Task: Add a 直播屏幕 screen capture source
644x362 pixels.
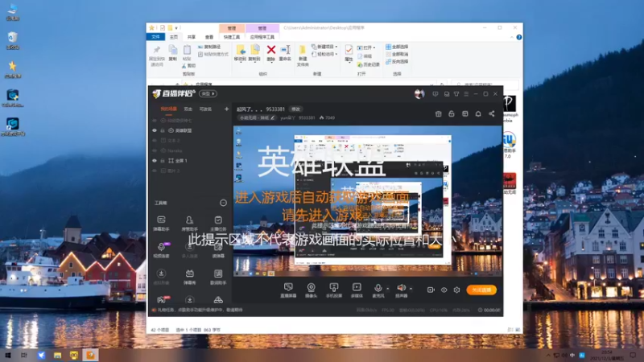Action: coord(288,290)
